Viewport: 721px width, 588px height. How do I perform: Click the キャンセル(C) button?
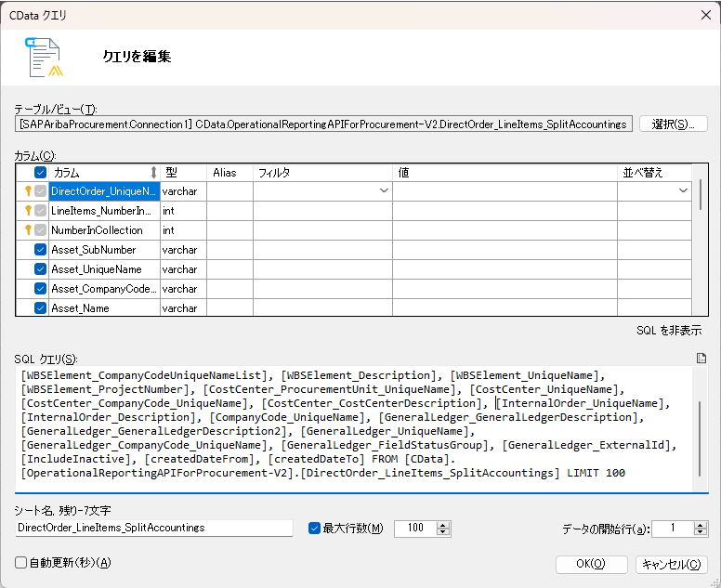(672, 564)
